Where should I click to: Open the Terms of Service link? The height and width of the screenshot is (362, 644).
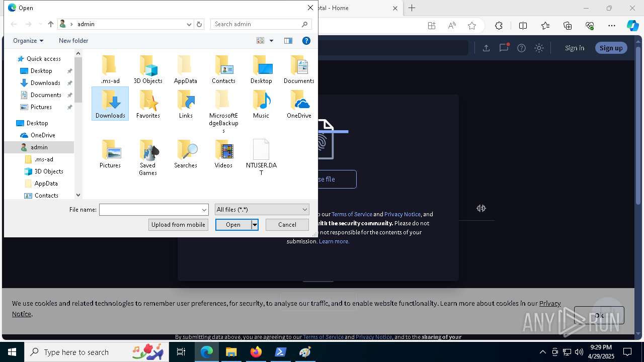pos(352,214)
